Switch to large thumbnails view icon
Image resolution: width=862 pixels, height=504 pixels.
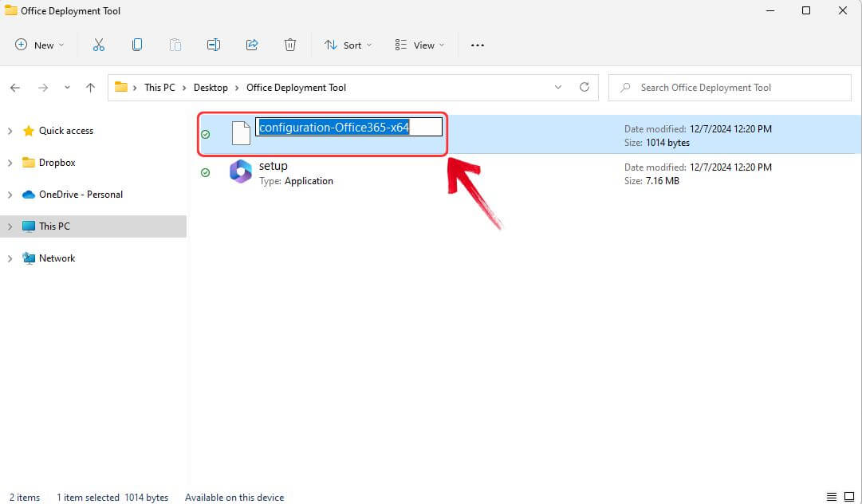848,497
